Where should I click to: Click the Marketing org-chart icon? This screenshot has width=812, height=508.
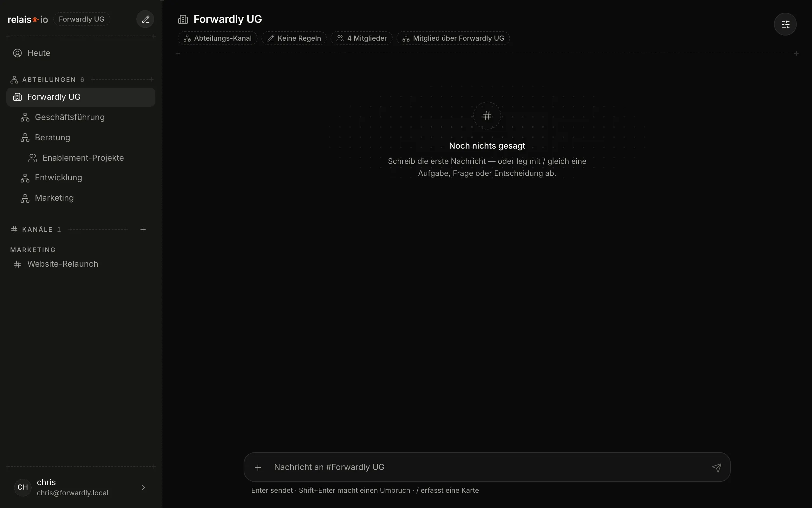(25, 198)
